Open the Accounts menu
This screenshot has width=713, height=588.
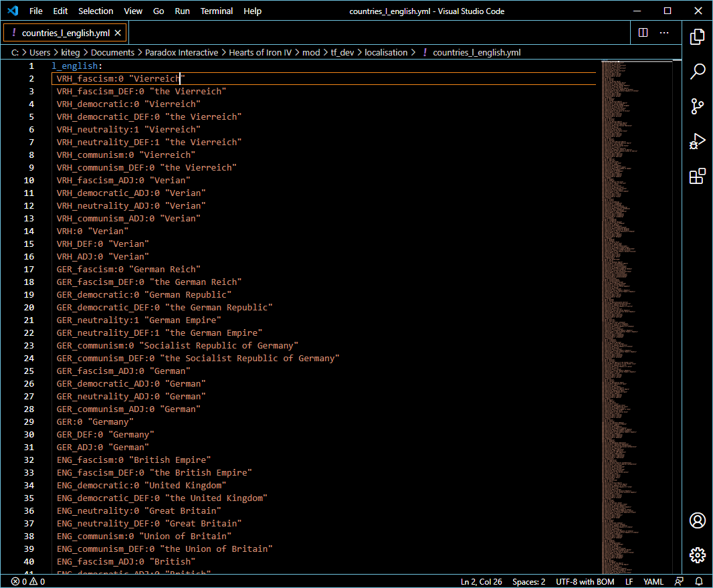click(697, 520)
